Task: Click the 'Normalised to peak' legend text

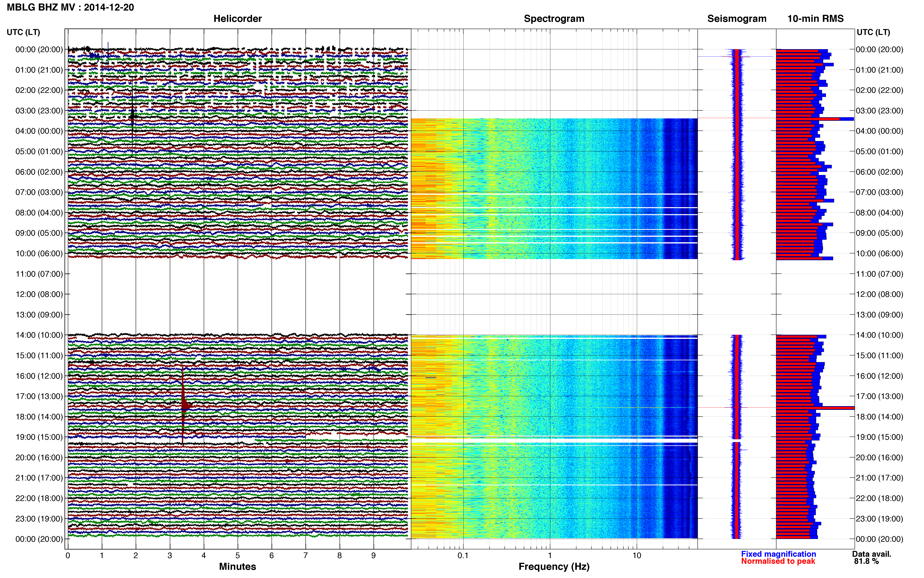Action: pyautogui.click(x=778, y=561)
